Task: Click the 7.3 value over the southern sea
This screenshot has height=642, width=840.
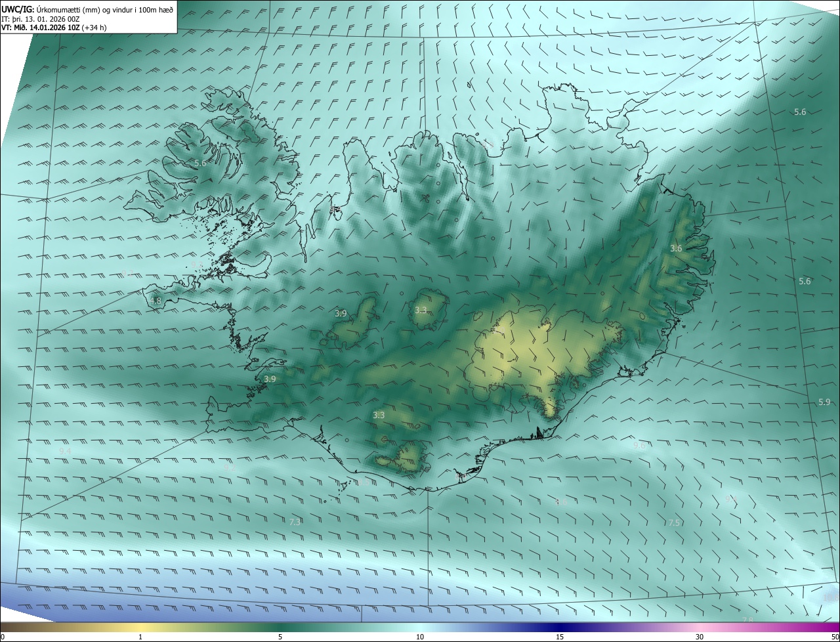Action: [295, 522]
